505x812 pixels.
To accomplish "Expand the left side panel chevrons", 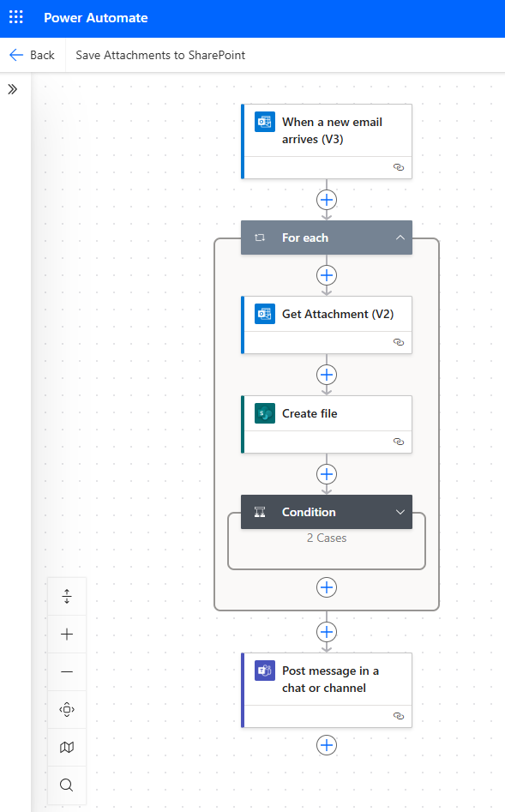I will click(x=12, y=89).
